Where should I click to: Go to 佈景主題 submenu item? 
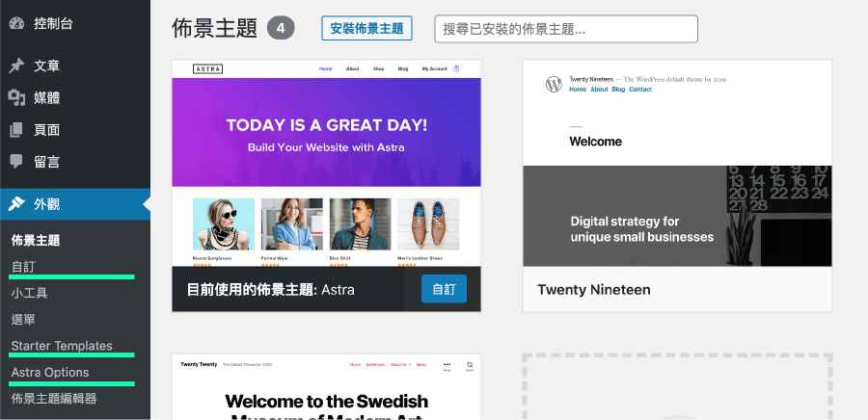tap(36, 241)
